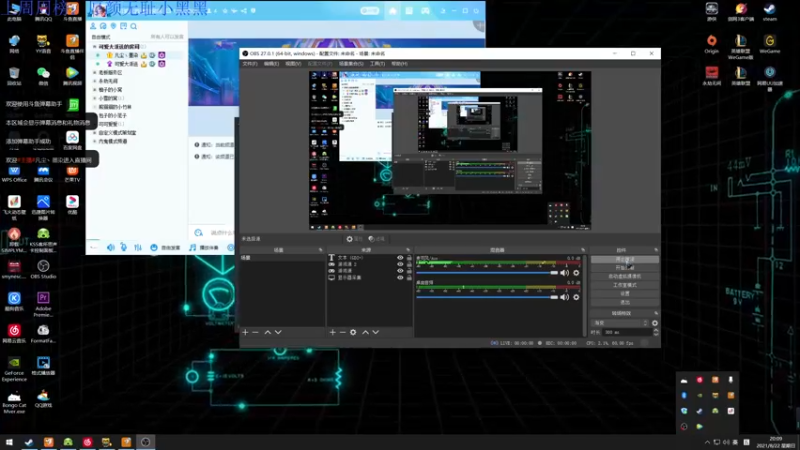Open scene transition properties gear
Screen dimensions: 800x450
pyautogui.click(x=655, y=323)
